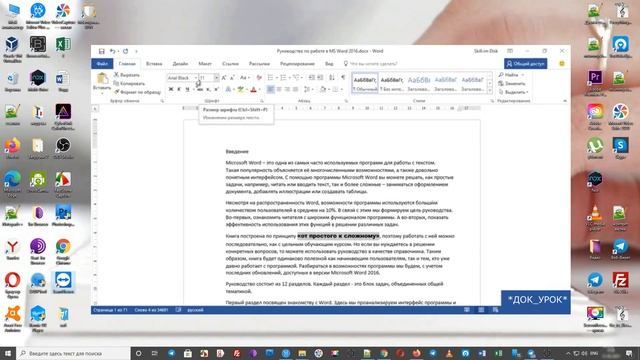
Task: Apply a numbered list
Action: pos(283,78)
